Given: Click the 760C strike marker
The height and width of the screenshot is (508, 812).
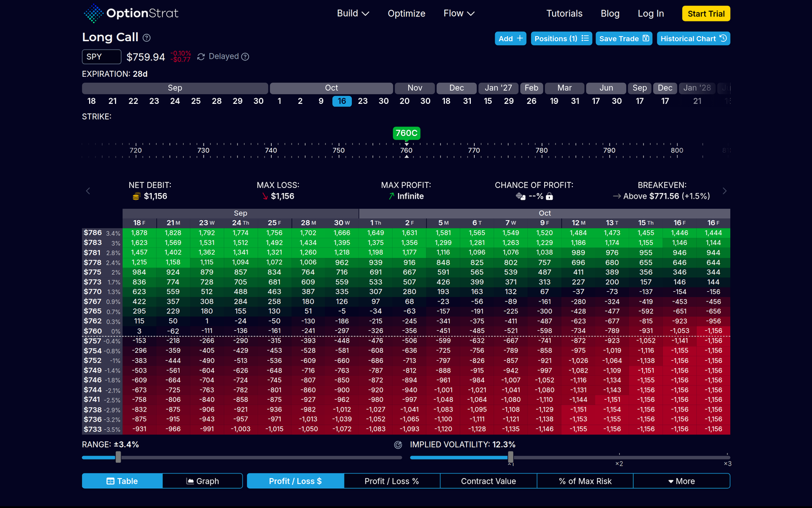Looking at the screenshot, I should pyautogui.click(x=407, y=133).
